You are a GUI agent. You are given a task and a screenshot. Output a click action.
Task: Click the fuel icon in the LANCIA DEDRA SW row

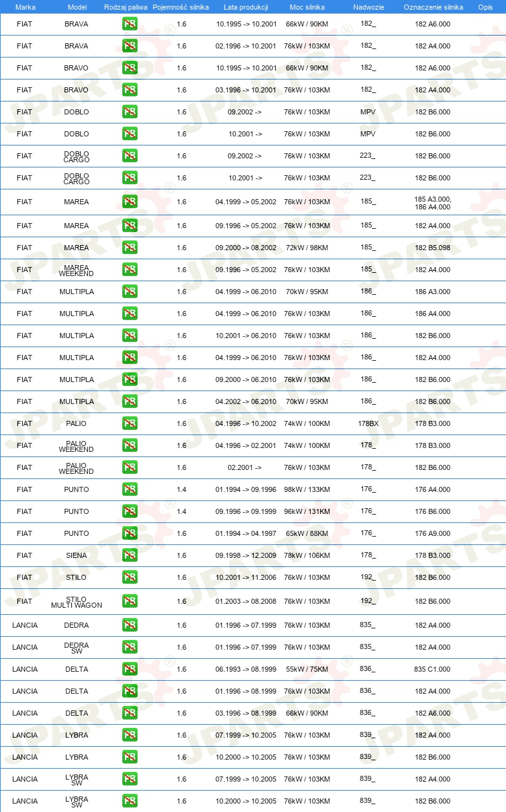(x=129, y=647)
